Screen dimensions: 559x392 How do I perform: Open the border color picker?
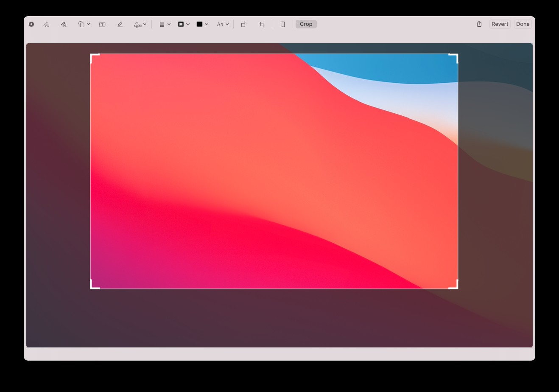[x=182, y=24]
